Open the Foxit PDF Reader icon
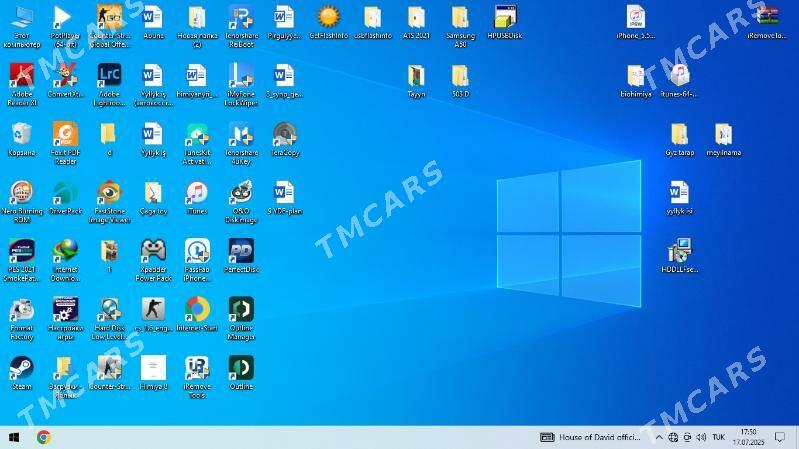Viewport: 799px width, 449px height. click(x=65, y=143)
